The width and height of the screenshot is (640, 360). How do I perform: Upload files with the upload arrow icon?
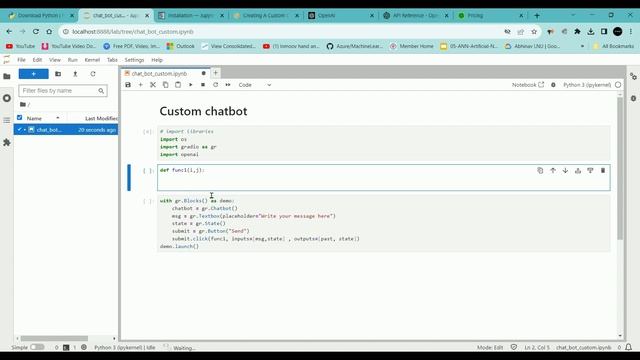coord(75,74)
